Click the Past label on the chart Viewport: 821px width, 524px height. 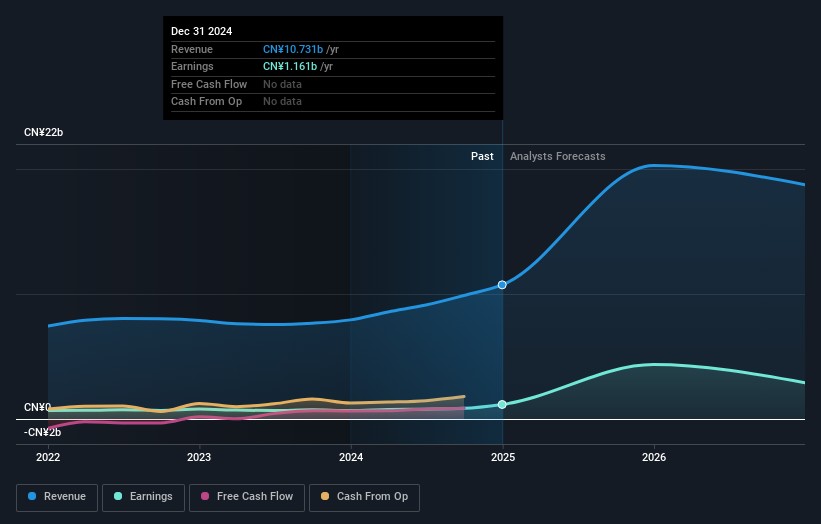(482, 157)
